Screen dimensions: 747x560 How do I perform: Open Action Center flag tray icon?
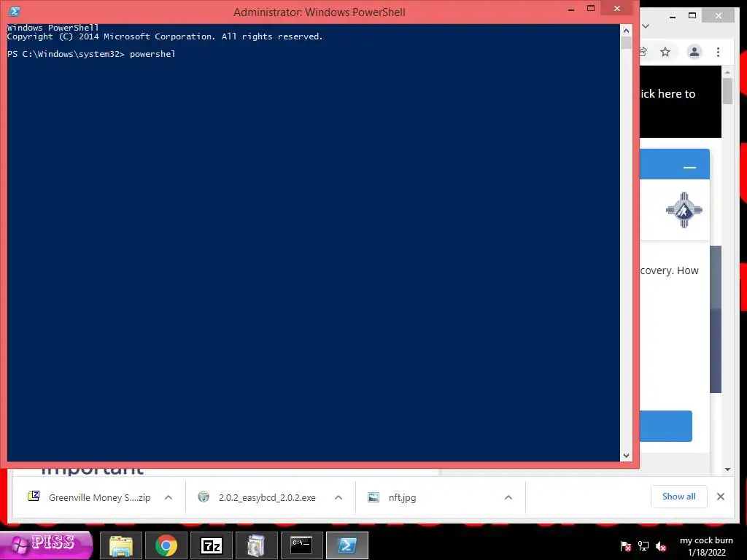tap(626, 546)
